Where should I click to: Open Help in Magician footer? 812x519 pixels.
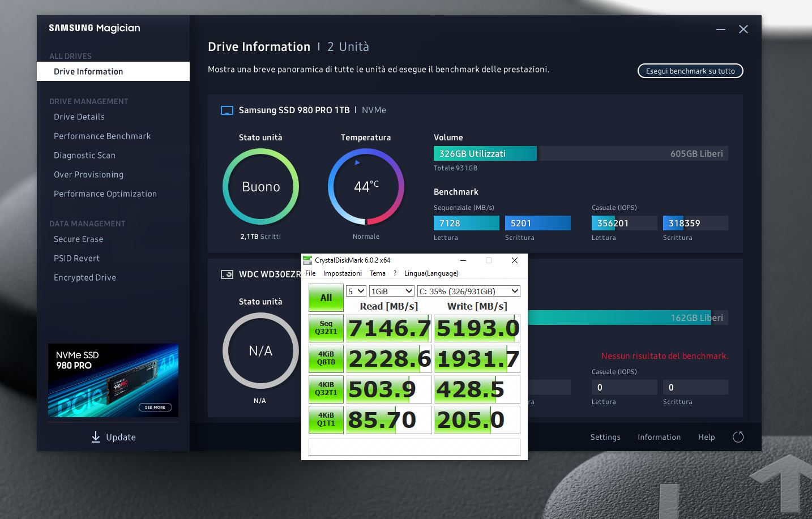(x=707, y=437)
